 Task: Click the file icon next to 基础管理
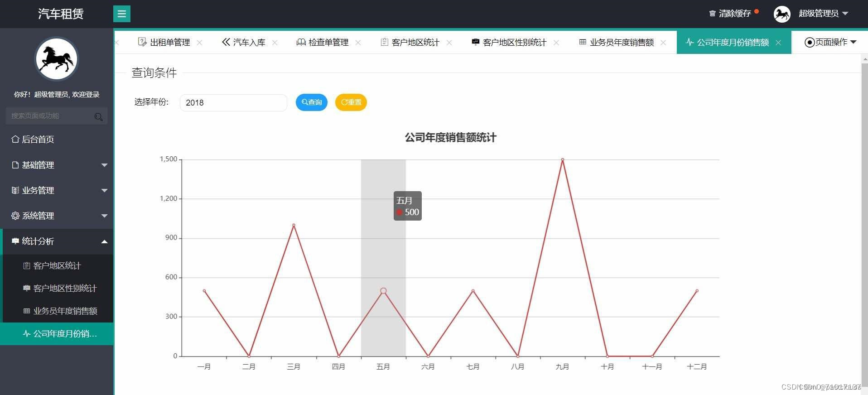[15, 165]
